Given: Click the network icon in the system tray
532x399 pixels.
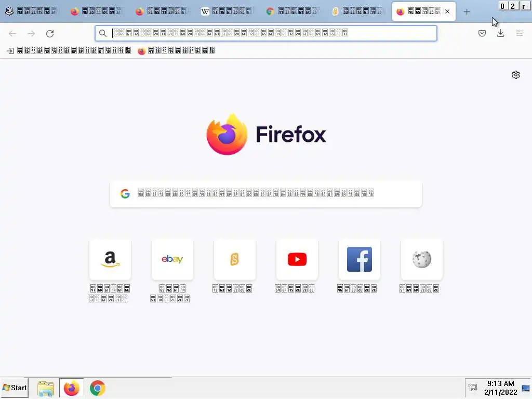Looking at the screenshot, I should click(473, 388).
